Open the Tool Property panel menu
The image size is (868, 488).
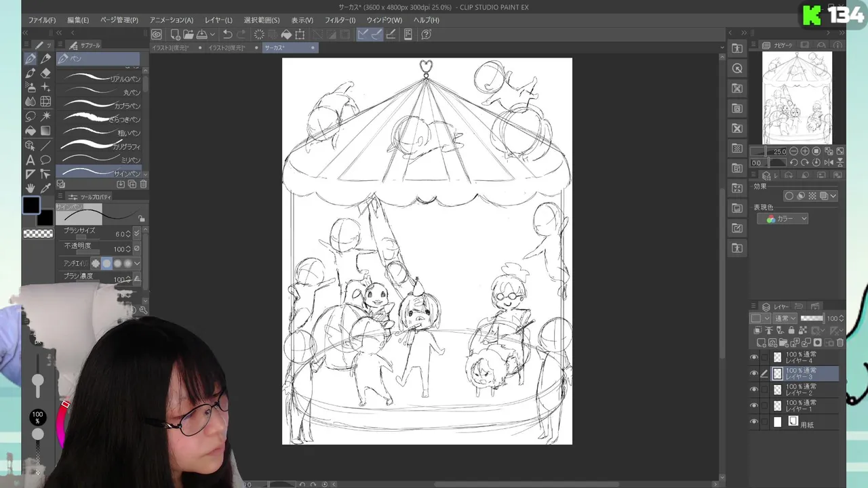(x=61, y=197)
